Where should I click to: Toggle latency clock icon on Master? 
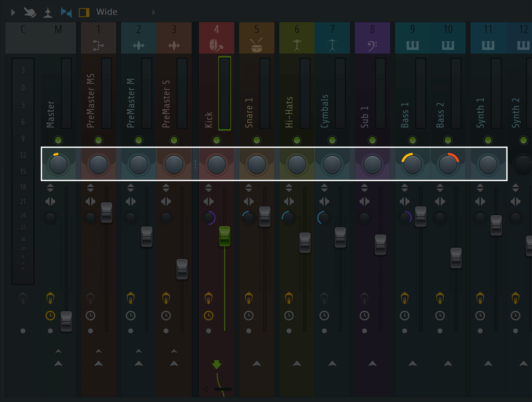click(x=50, y=315)
